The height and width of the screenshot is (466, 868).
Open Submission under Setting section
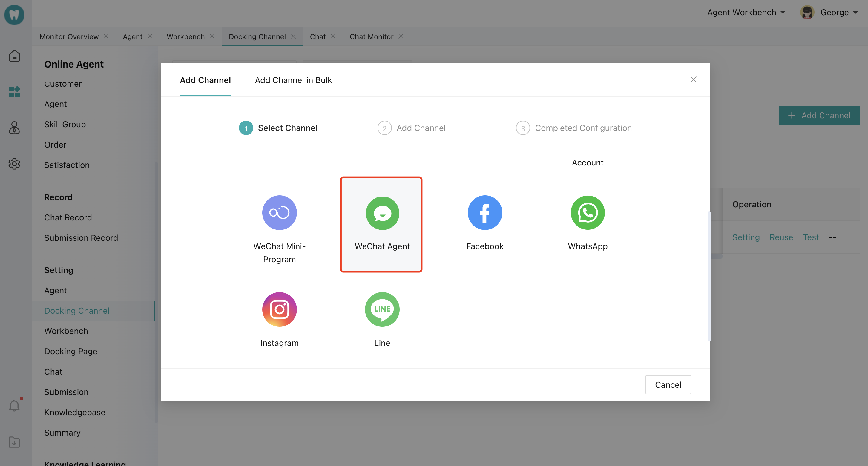66,392
